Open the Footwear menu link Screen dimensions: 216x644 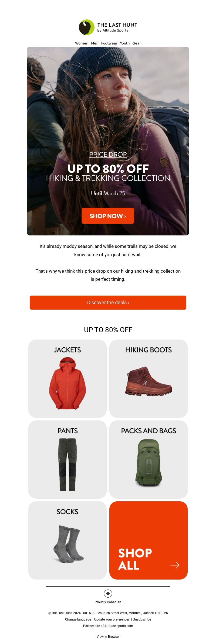pos(109,43)
